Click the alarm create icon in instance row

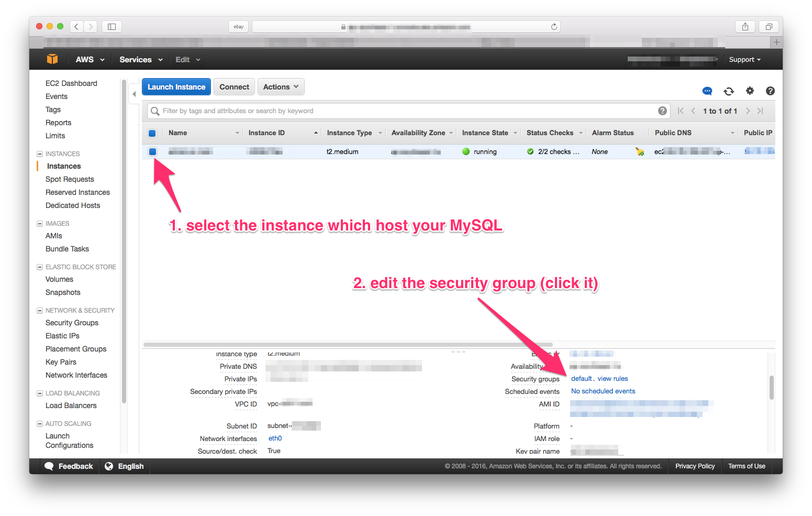[x=639, y=151]
